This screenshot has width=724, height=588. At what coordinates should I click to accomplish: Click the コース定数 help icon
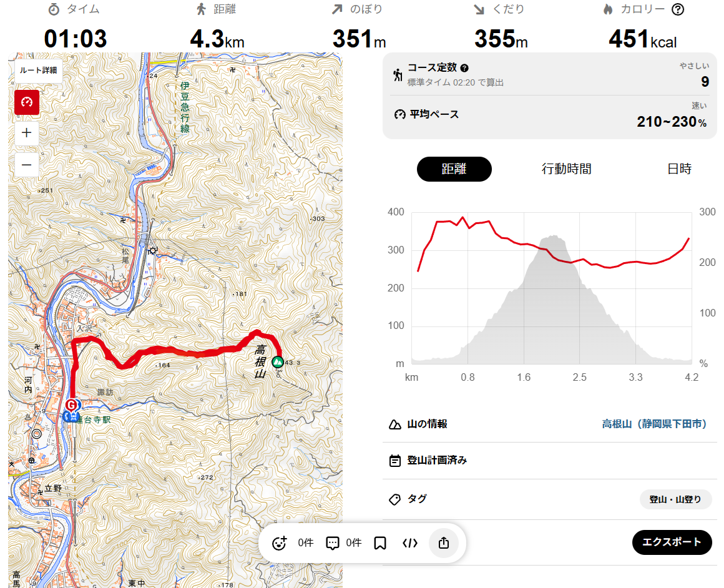tap(464, 68)
